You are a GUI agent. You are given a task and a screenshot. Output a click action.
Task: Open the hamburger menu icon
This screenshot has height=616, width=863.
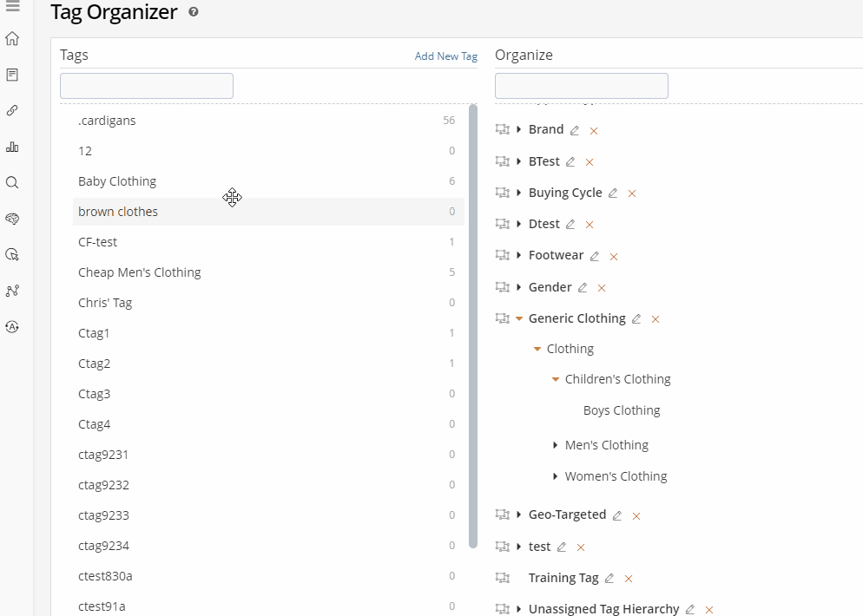pyautogui.click(x=12, y=7)
